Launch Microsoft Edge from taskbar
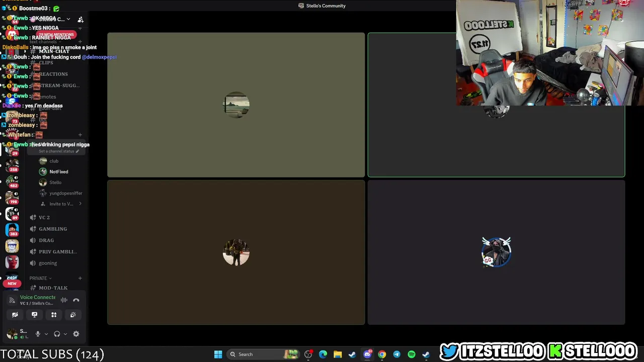Viewport: 644px width, 362px height. click(x=323, y=354)
